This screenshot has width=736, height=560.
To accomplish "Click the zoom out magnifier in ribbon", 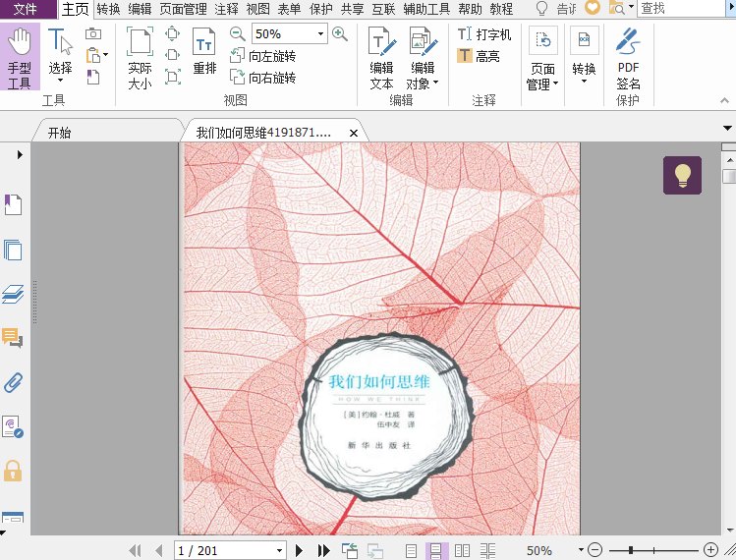I will click(238, 33).
